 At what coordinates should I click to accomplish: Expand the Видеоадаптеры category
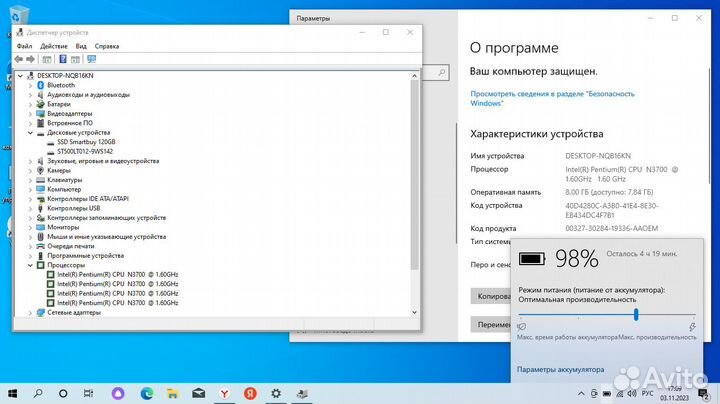coord(30,113)
